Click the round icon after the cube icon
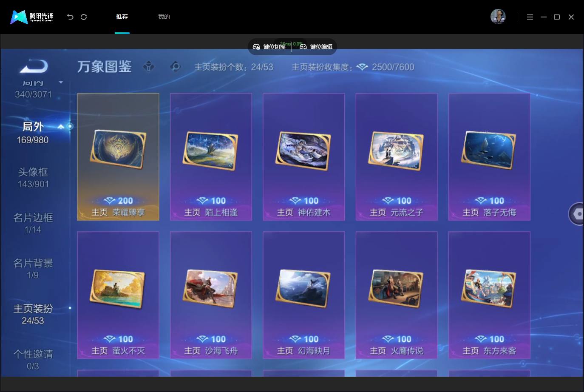 pyautogui.click(x=175, y=67)
